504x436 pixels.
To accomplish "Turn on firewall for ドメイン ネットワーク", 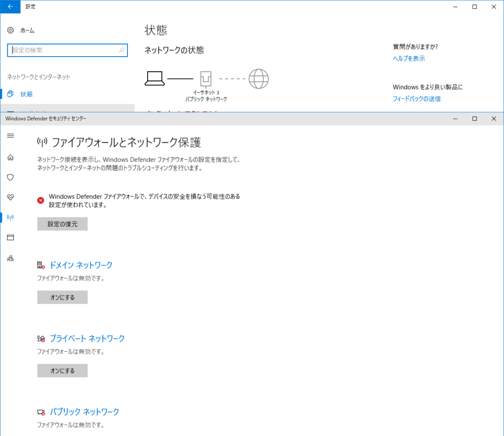I will [63, 297].
